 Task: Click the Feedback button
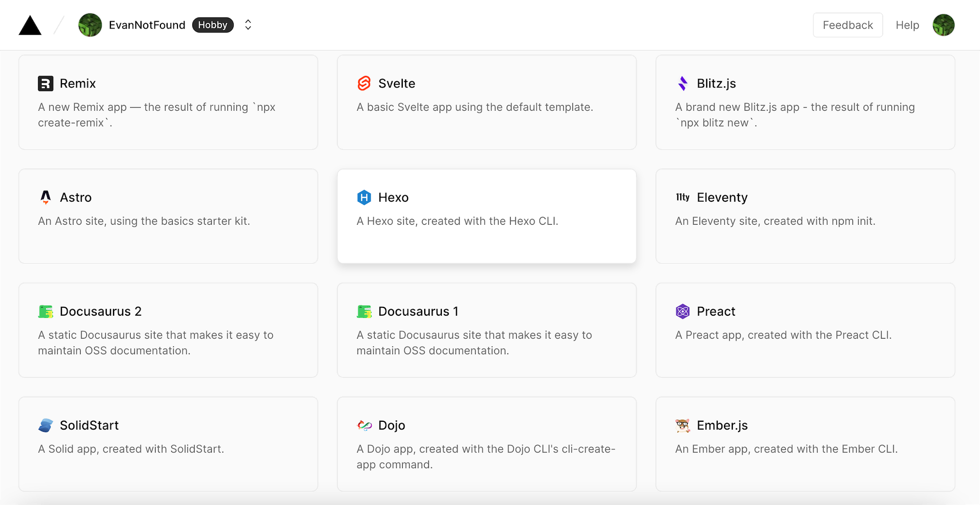pos(848,25)
